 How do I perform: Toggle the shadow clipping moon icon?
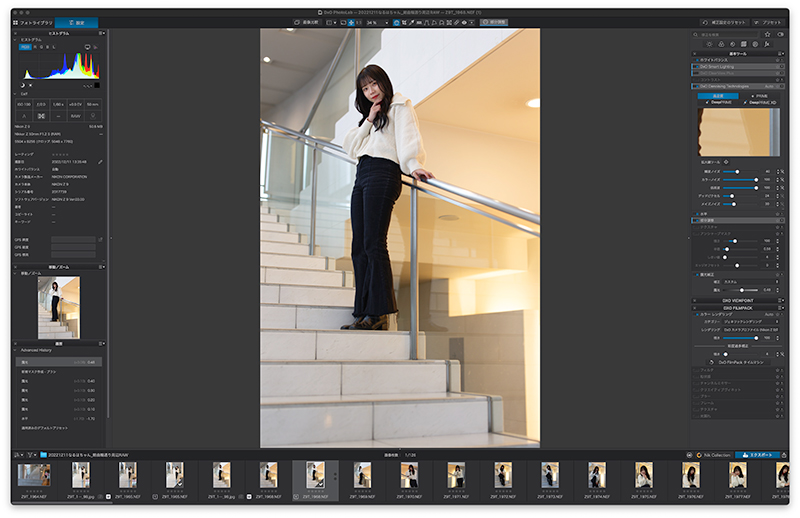tap(23, 85)
